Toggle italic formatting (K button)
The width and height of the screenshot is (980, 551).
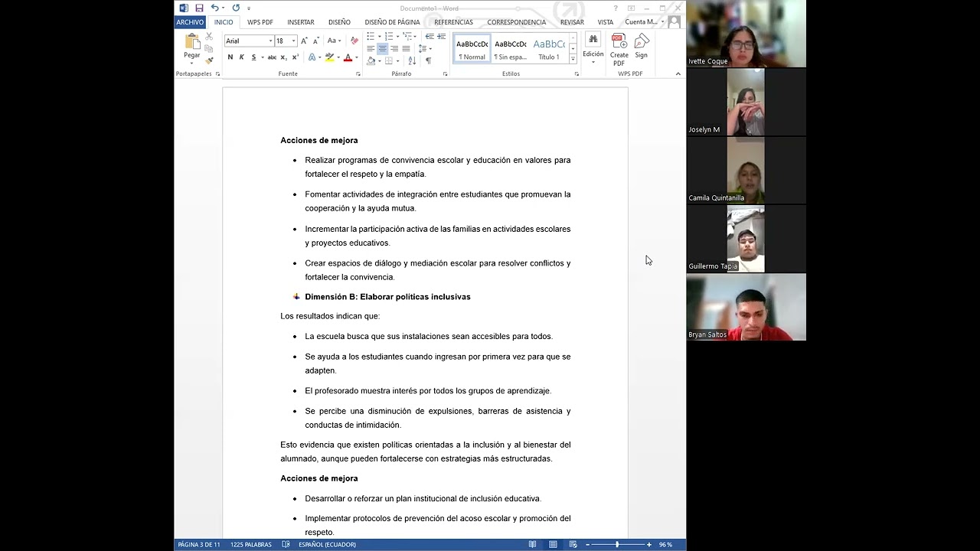pyautogui.click(x=242, y=57)
